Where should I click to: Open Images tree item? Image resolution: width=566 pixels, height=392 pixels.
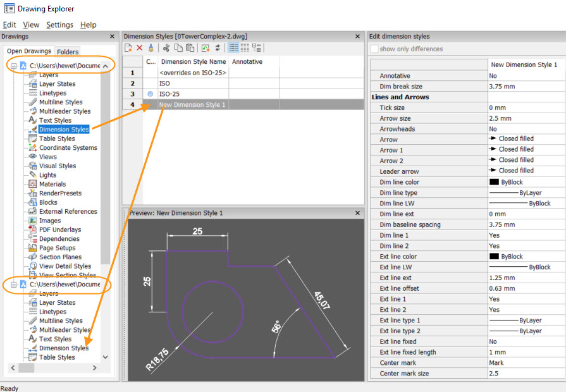click(50, 221)
